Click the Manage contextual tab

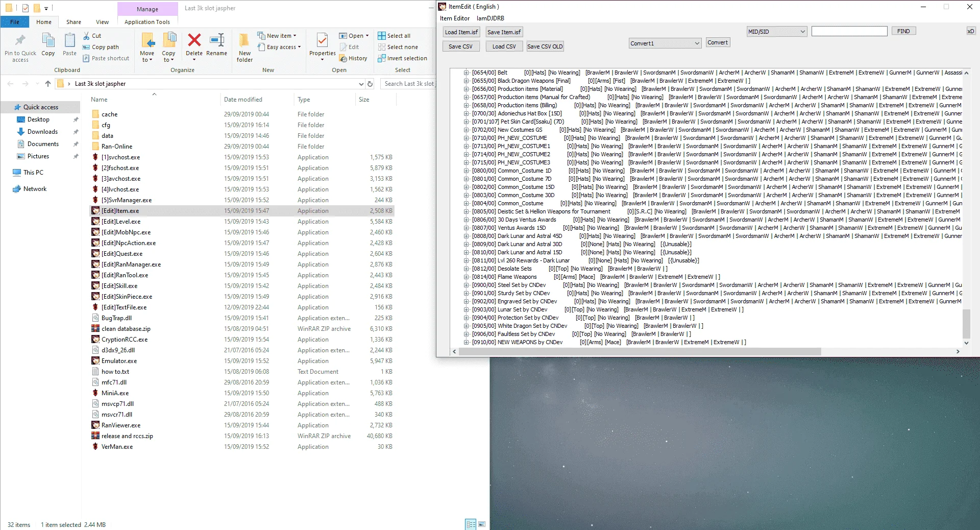148,9
